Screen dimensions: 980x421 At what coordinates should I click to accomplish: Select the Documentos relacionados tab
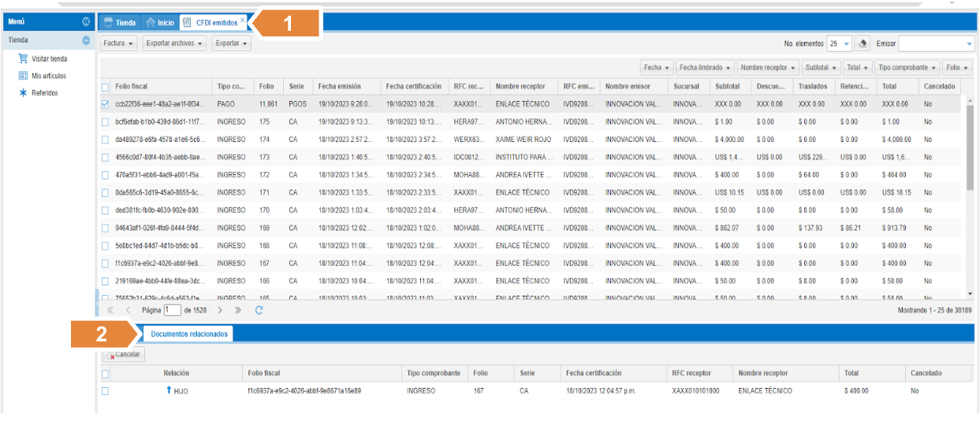point(189,334)
